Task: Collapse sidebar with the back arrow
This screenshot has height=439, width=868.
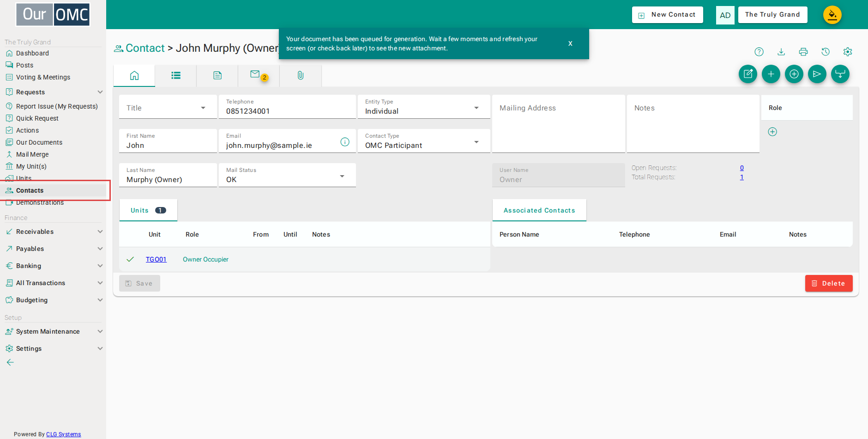Action: coord(10,362)
